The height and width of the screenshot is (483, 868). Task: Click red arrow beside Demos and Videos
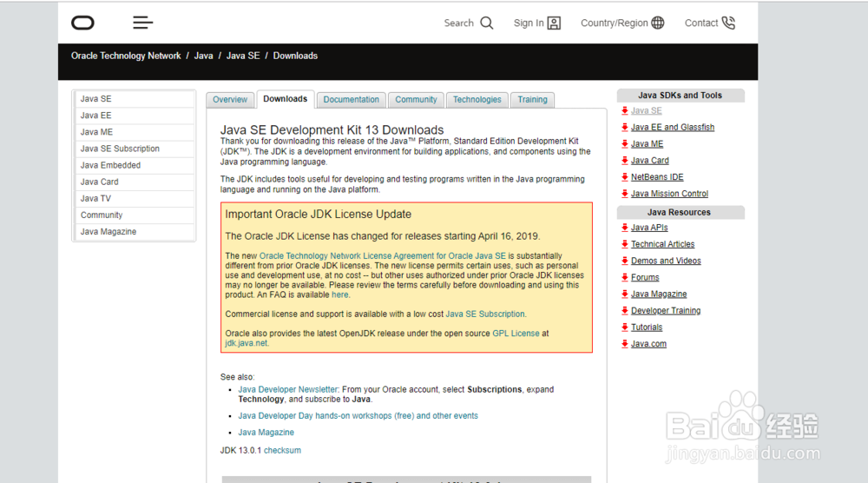[624, 261]
